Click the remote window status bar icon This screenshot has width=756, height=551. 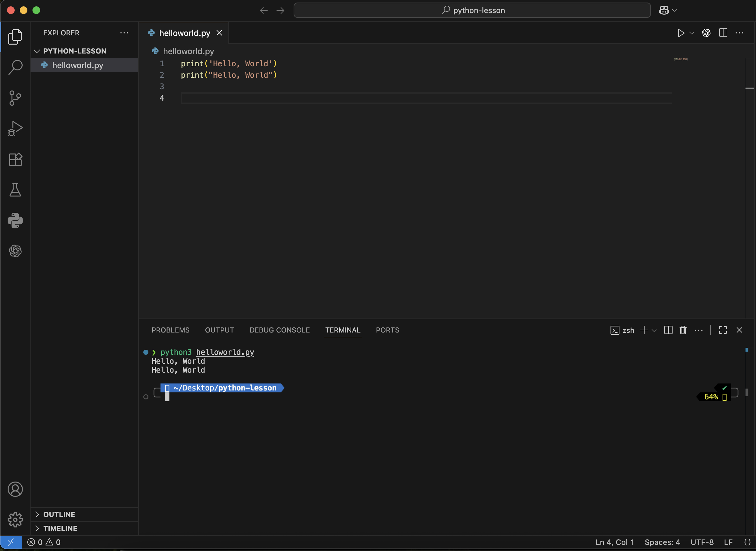point(11,542)
